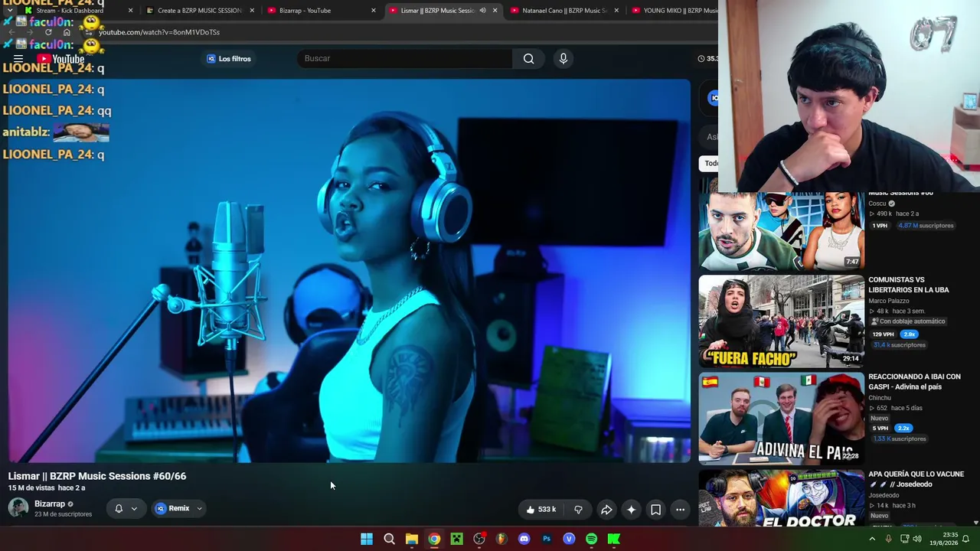The image size is (980, 551).
Task: Open the Windows Start menu
Action: 367,540
